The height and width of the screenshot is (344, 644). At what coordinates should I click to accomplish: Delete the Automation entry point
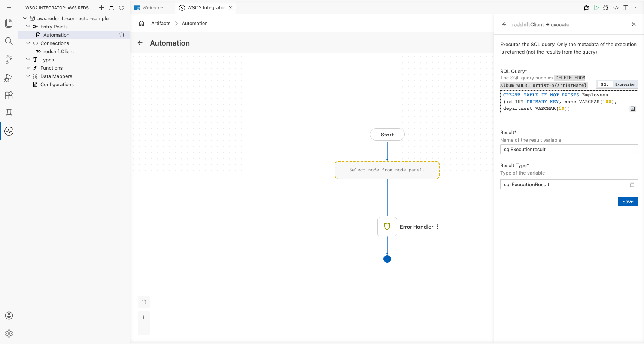(x=122, y=35)
